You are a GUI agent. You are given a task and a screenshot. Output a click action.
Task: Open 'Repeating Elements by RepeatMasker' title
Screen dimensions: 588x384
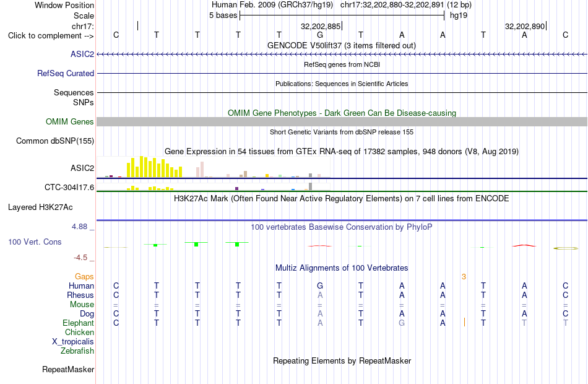(x=342, y=360)
